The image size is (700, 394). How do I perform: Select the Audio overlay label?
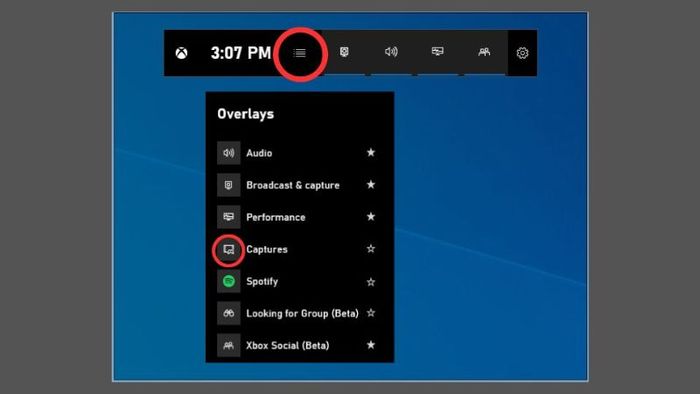coord(259,153)
